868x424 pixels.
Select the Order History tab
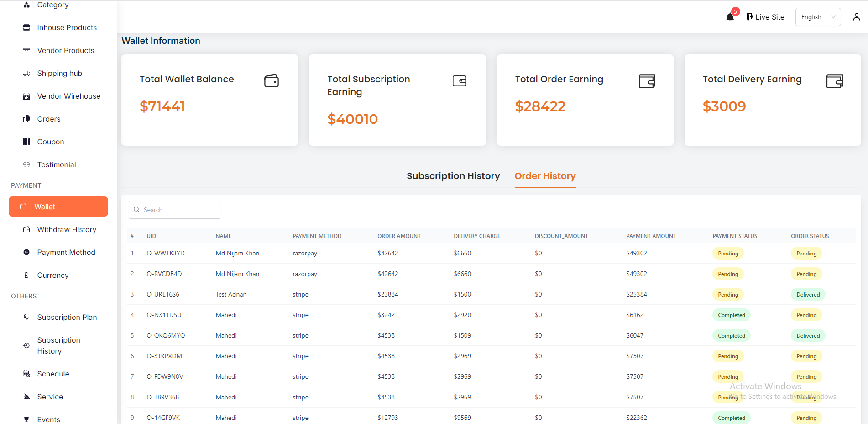[545, 176]
